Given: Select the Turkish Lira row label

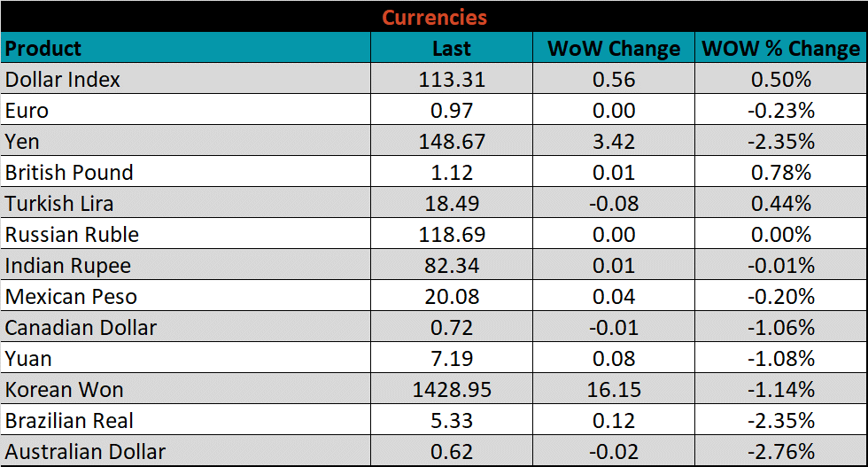Looking at the screenshot, I should point(59,204).
